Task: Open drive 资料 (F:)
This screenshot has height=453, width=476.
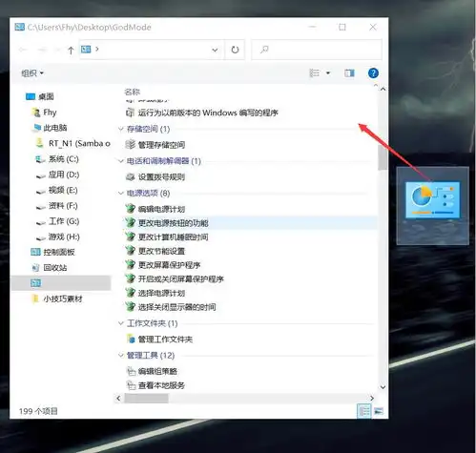Action: pyautogui.click(x=56, y=206)
